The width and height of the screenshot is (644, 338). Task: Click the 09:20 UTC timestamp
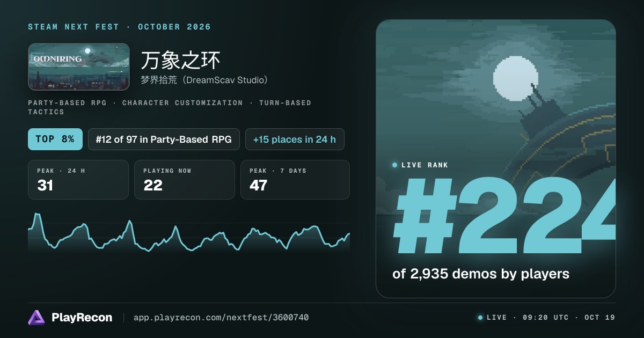(x=546, y=318)
